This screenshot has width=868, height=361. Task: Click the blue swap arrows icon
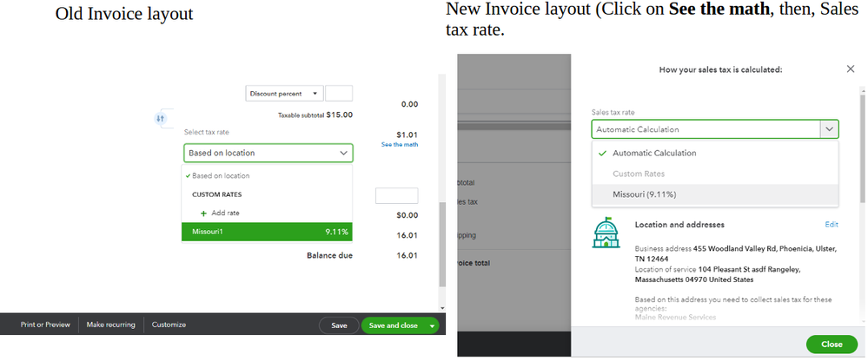click(x=161, y=118)
